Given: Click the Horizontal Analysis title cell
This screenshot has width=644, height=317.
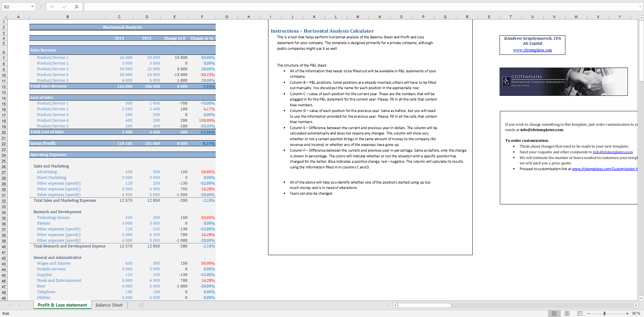Looking at the screenshot, I should [x=122, y=27].
